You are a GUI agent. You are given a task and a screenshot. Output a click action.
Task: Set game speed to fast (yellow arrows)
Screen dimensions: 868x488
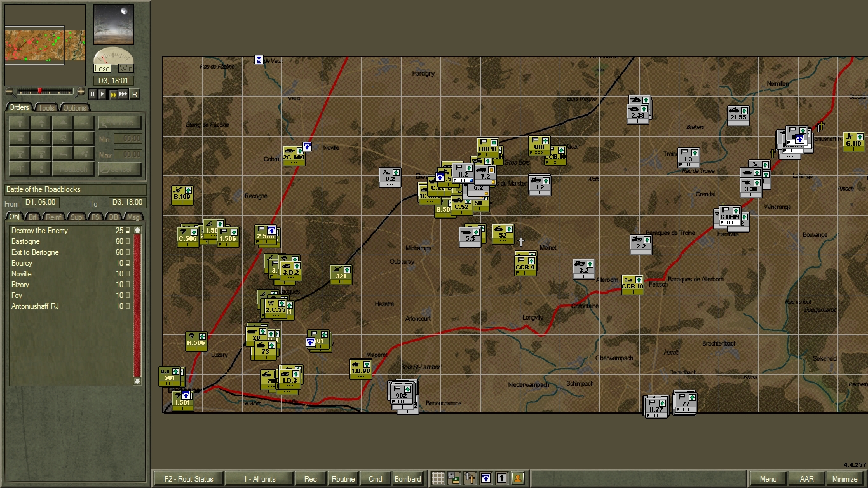pos(113,94)
